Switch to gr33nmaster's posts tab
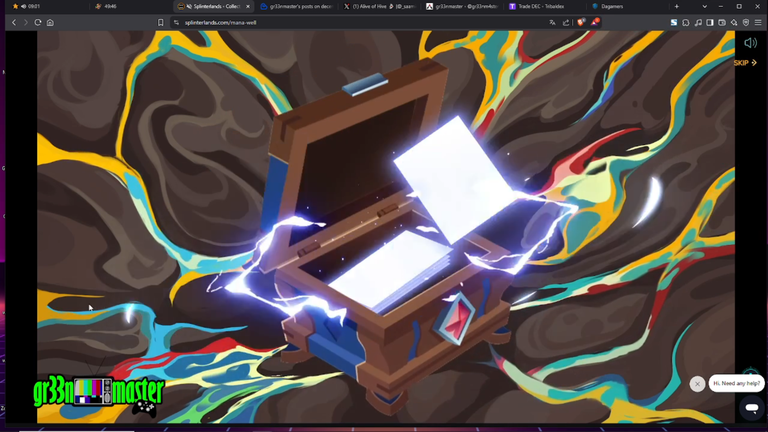 297,6
